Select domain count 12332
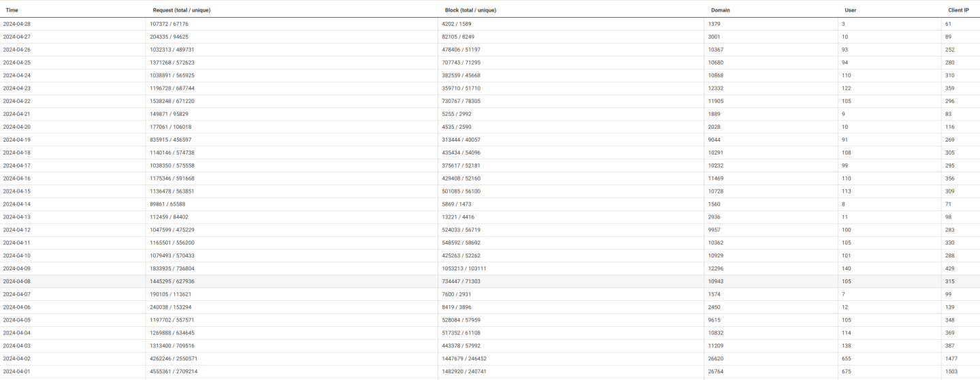 pos(716,88)
